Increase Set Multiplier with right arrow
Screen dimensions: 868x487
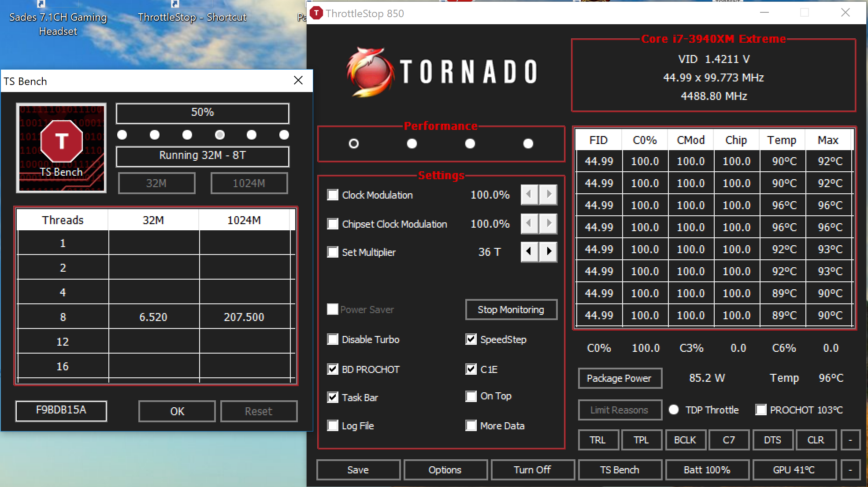549,252
